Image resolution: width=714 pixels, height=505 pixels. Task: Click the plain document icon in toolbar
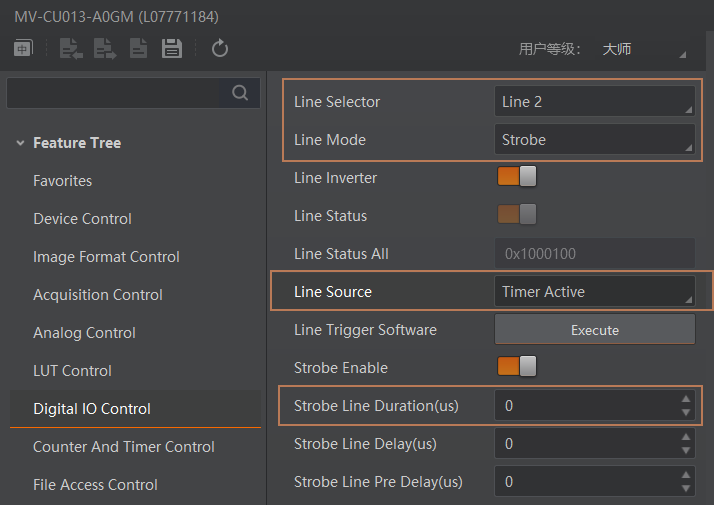(x=139, y=48)
